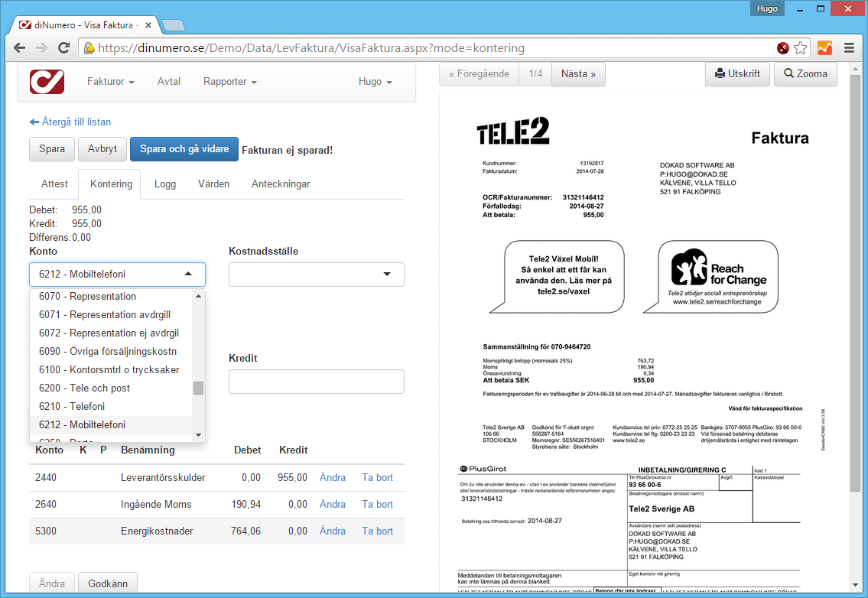Viewport: 868px width, 598px height.
Task: Click the browser forward arrow
Action: tap(41, 48)
